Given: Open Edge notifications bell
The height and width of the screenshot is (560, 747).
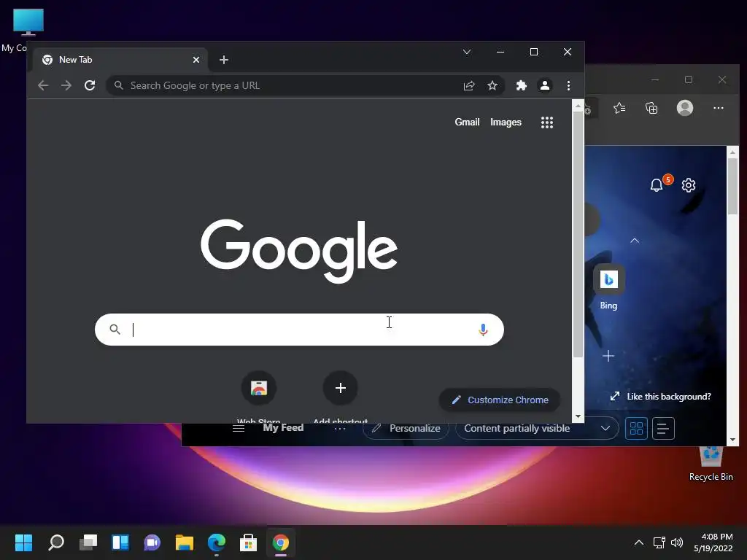Looking at the screenshot, I should click(x=657, y=184).
